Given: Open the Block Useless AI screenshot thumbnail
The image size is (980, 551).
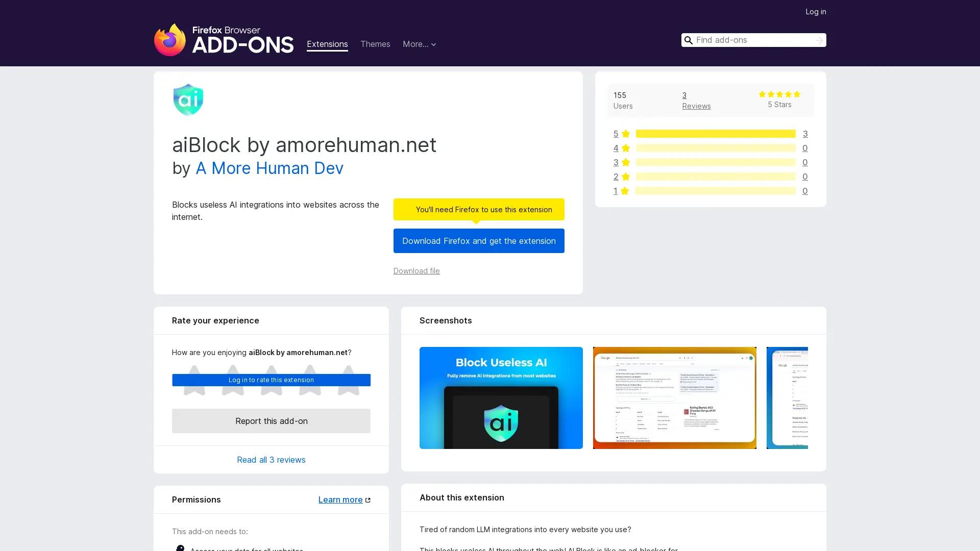Looking at the screenshot, I should point(501,397).
